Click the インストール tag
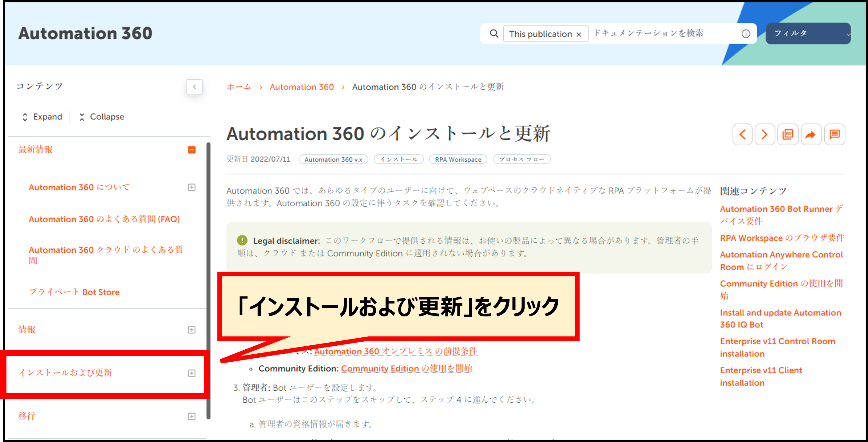The width and height of the screenshot is (868, 442). pyautogui.click(x=398, y=159)
